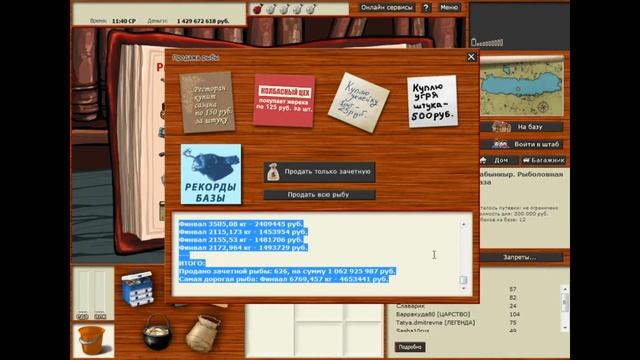
Task: Click the question mark help button
Action: click(x=426, y=7)
